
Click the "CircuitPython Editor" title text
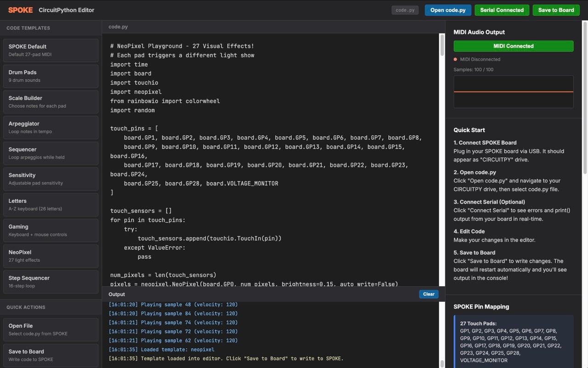(x=67, y=10)
